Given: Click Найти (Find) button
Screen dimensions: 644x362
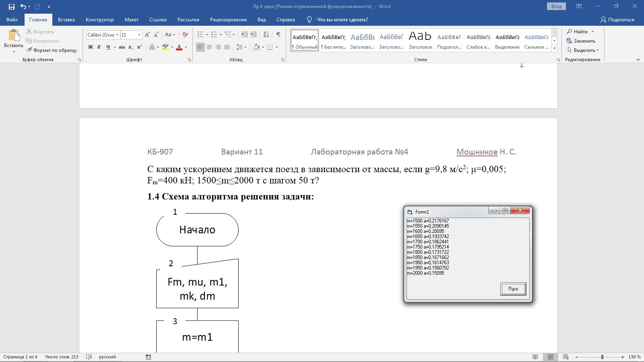Looking at the screenshot, I should click(x=580, y=31).
